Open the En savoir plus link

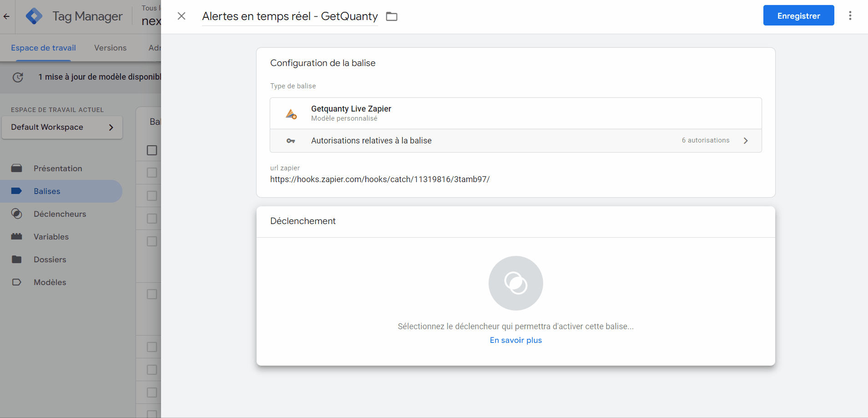click(x=515, y=340)
